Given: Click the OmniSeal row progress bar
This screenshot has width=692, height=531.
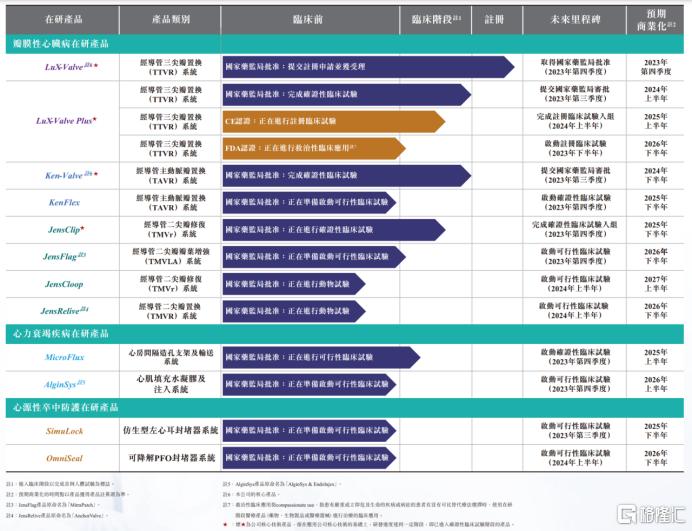Looking at the screenshot, I should pyautogui.click(x=309, y=458).
